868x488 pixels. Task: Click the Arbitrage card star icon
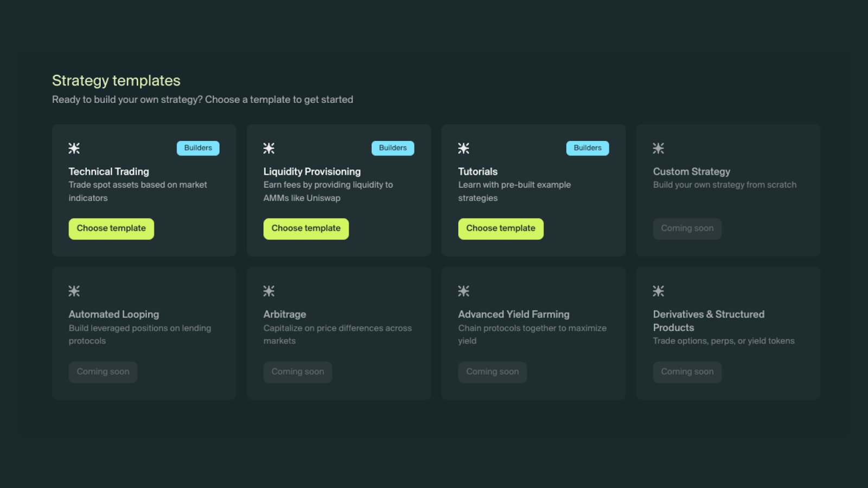[269, 291]
